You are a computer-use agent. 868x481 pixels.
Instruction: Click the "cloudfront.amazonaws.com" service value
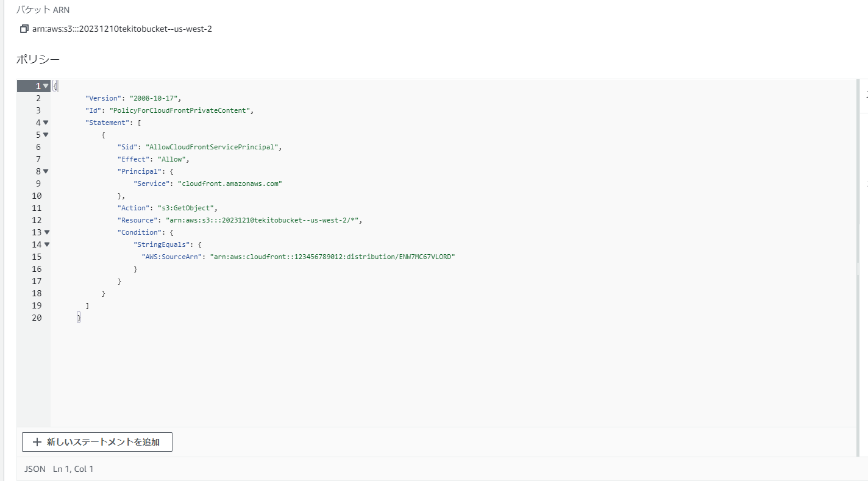point(230,183)
